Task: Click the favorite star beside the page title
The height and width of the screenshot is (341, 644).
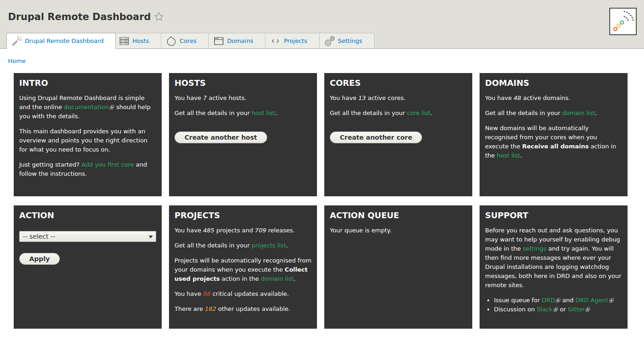Action: click(x=159, y=17)
